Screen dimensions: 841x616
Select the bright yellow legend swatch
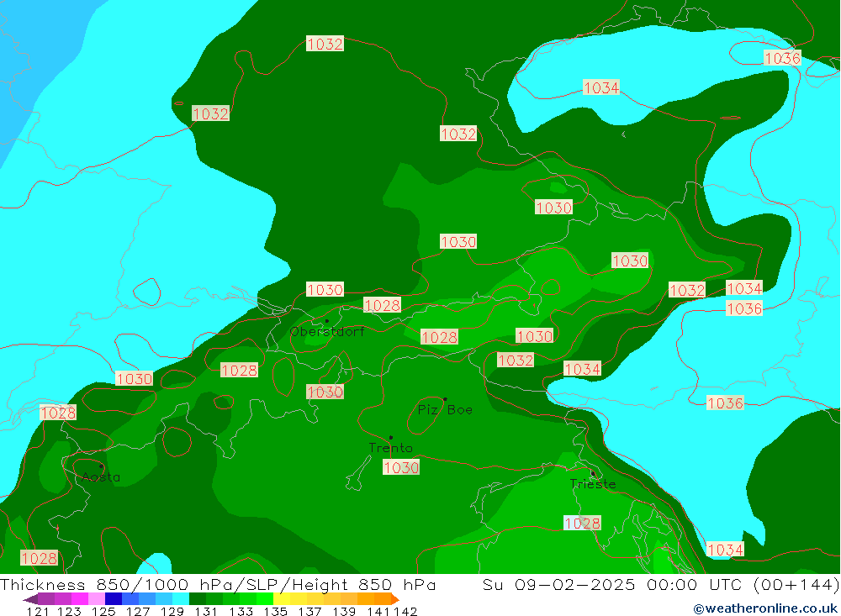(282, 598)
